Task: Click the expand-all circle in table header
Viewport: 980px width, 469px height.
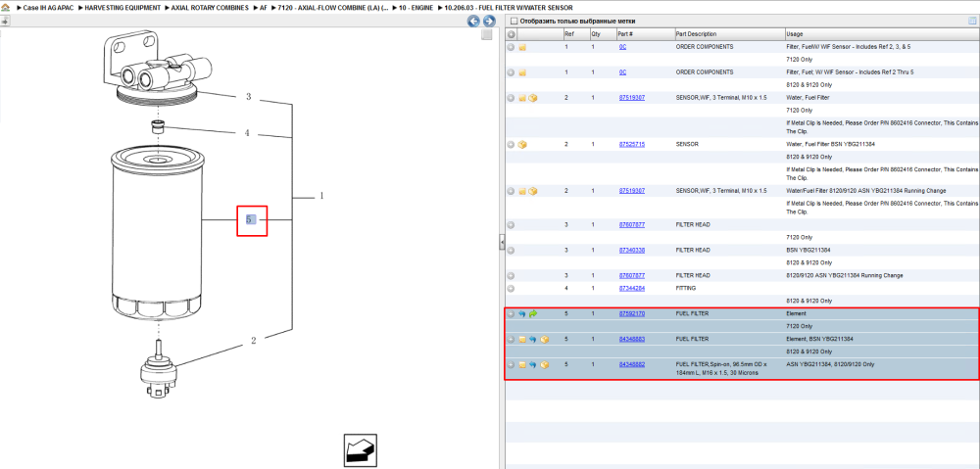Action: [x=511, y=34]
